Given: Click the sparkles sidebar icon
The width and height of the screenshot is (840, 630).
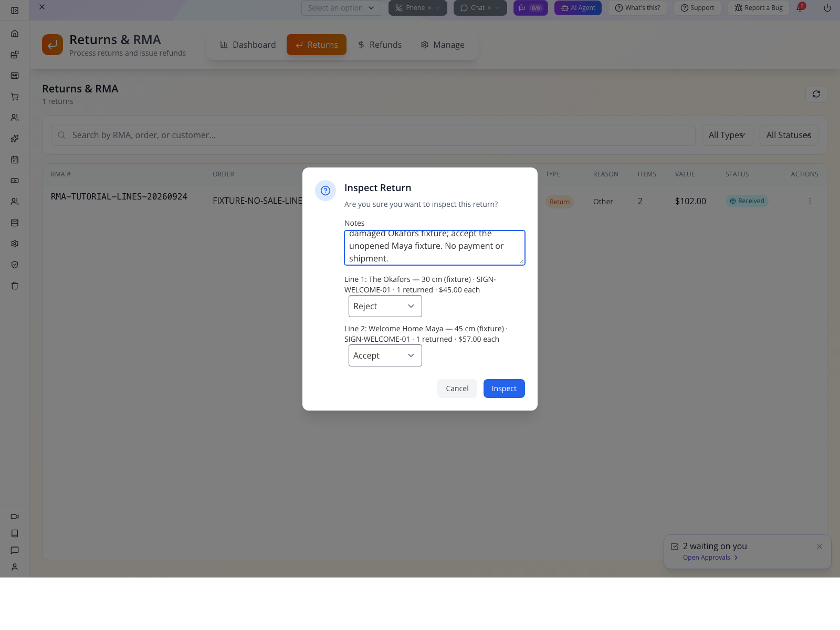Looking at the screenshot, I should click(15, 139).
